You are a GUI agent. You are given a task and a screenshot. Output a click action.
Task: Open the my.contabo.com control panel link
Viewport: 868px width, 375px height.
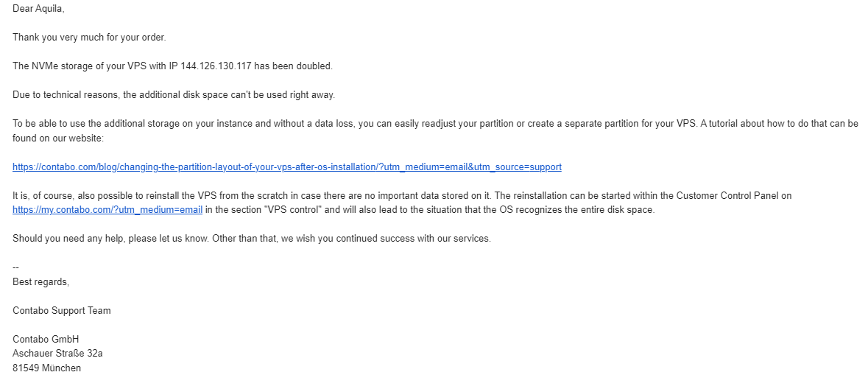click(107, 210)
